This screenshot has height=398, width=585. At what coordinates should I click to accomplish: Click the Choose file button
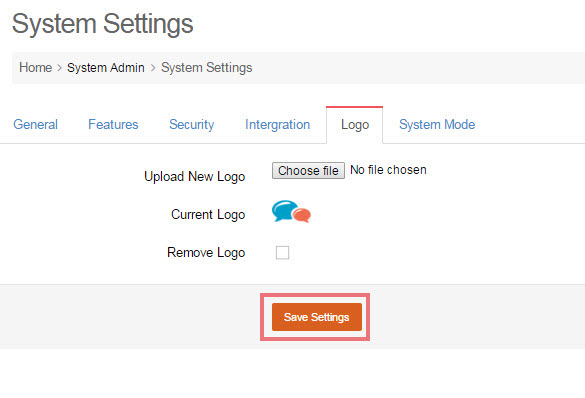coord(308,170)
